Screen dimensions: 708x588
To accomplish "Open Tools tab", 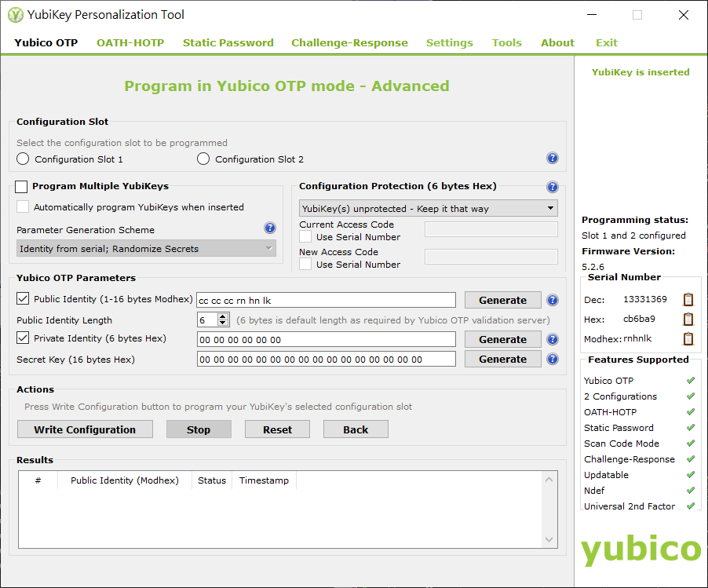I will coord(506,43).
